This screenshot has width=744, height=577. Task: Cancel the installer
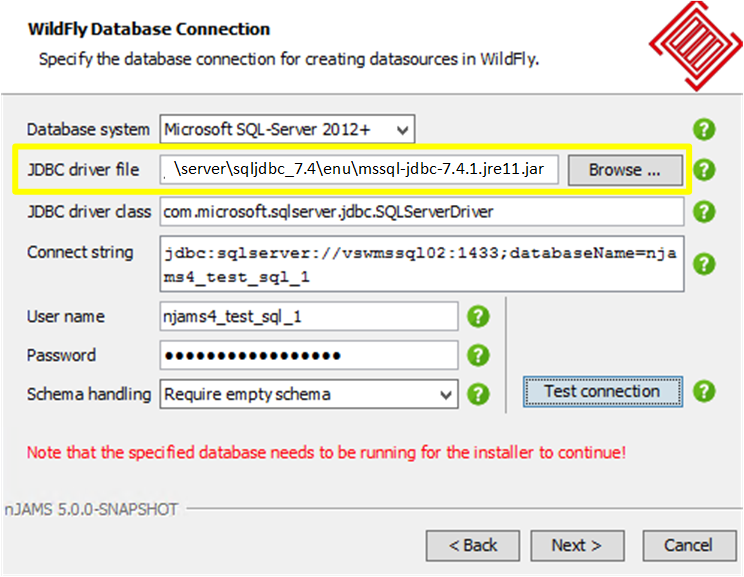pyautogui.click(x=689, y=545)
